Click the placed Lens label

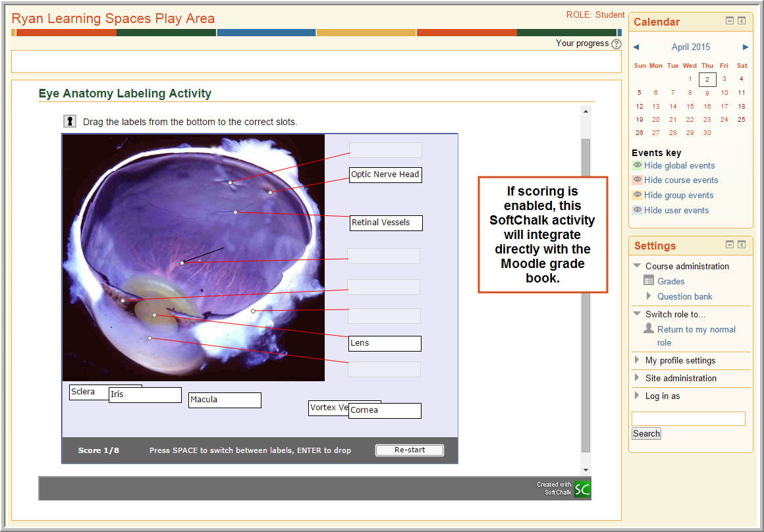(x=385, y=344)
